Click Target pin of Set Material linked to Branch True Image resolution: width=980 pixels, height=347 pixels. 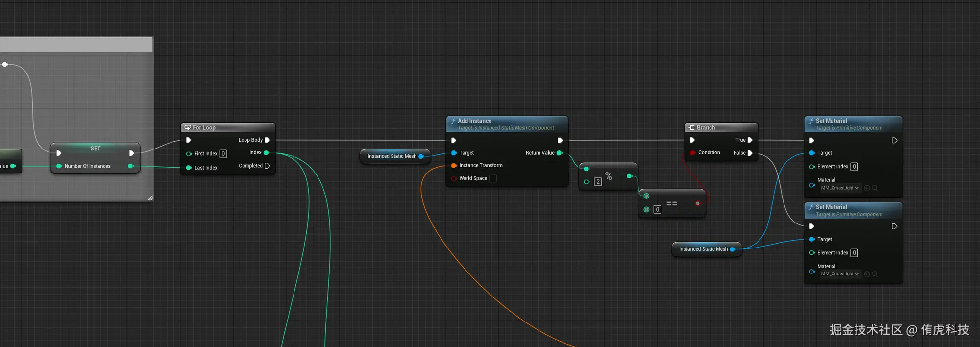[812, 153]
